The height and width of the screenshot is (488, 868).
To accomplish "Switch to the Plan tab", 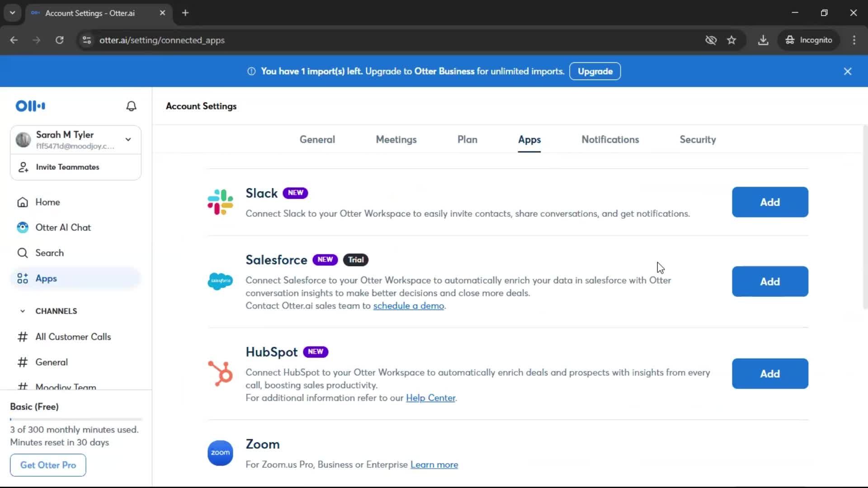I will [x=467, y=140].
